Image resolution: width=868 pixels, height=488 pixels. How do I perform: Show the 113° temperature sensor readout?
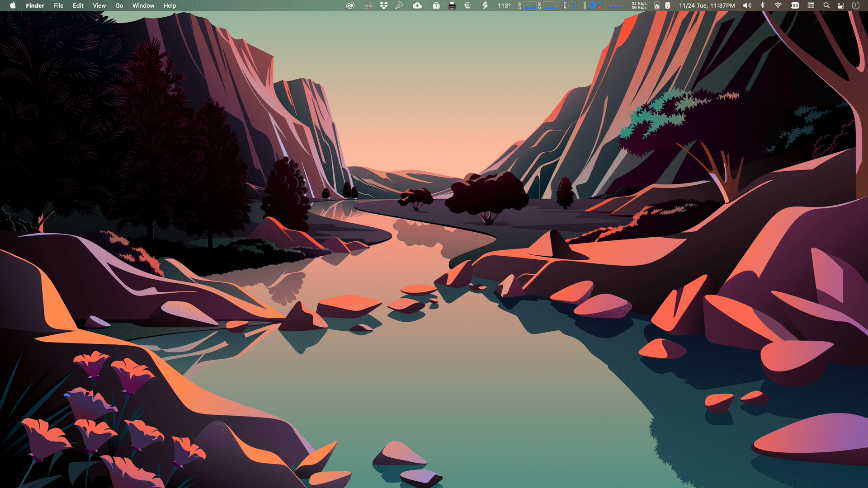[x=504, y=5]
